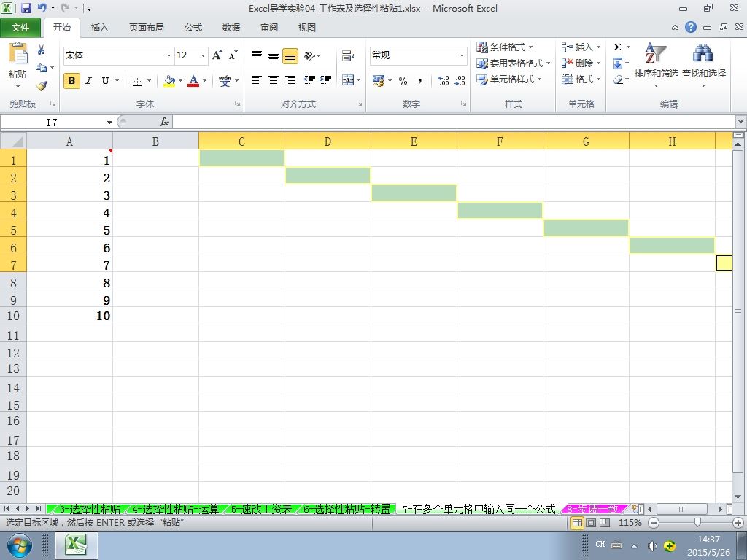Click zoom in plus button

coord(738,523)
